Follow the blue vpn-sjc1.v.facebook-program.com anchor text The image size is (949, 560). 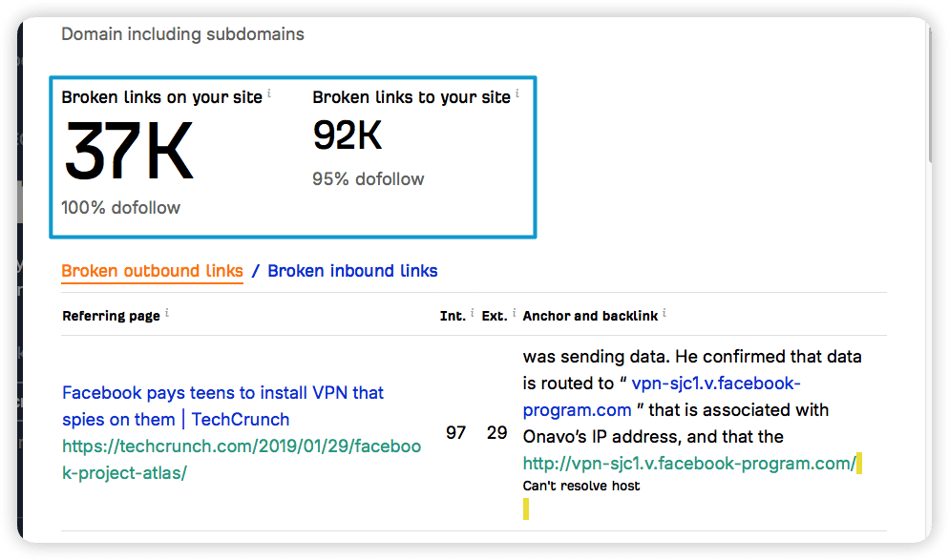[x=662, y=396]
